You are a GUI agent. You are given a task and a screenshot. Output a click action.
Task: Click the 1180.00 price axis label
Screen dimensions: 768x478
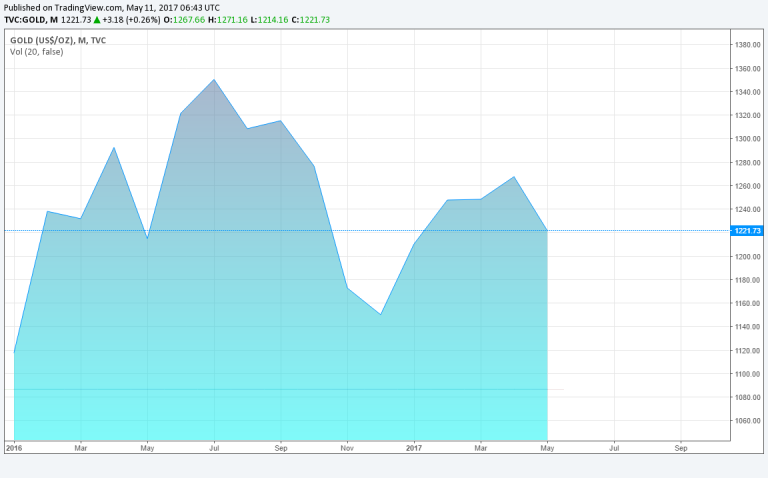click(747, 280)
